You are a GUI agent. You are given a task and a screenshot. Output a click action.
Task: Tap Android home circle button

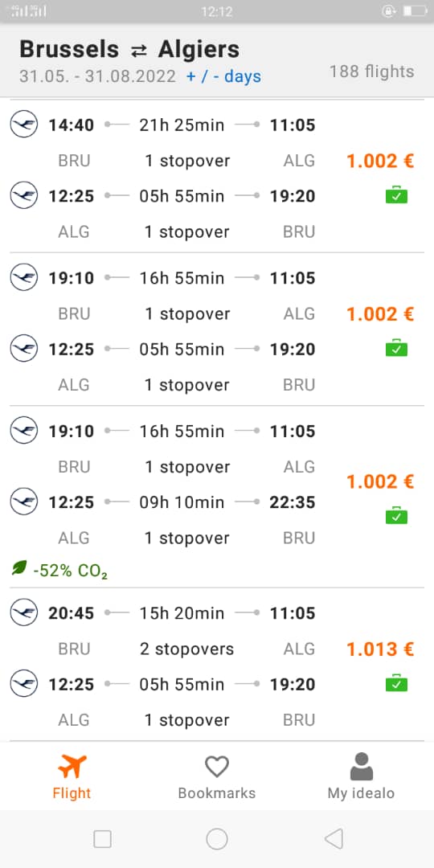point(217,838)
